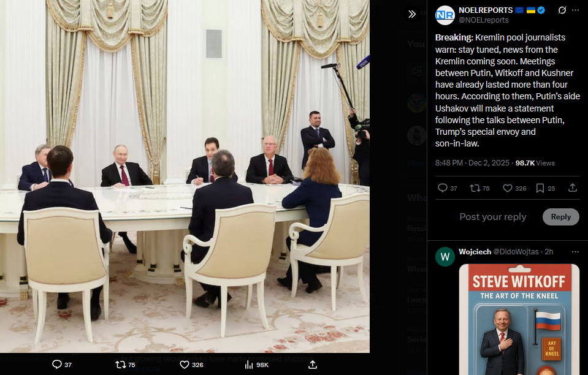
Task: Bookmark the post showing 25 bookmarks
Action: 540,188
